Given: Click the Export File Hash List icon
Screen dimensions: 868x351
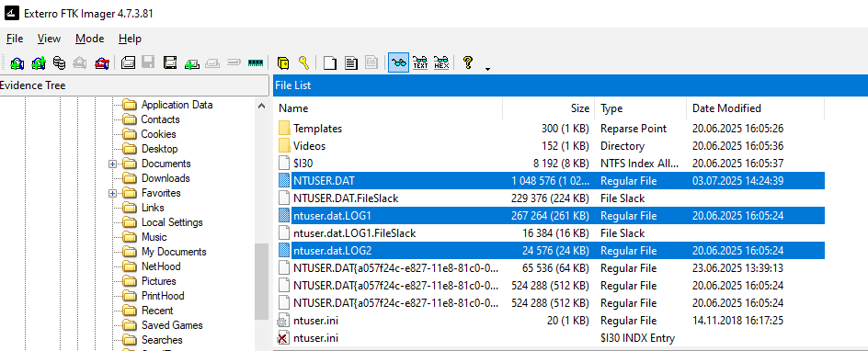Looking at the screenshot, I should tap(351, 63).
